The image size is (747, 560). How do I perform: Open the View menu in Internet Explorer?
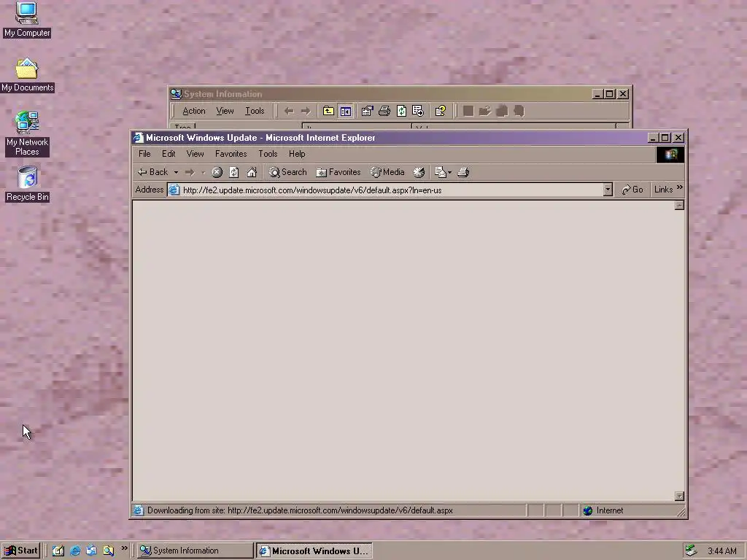(195, 154)
